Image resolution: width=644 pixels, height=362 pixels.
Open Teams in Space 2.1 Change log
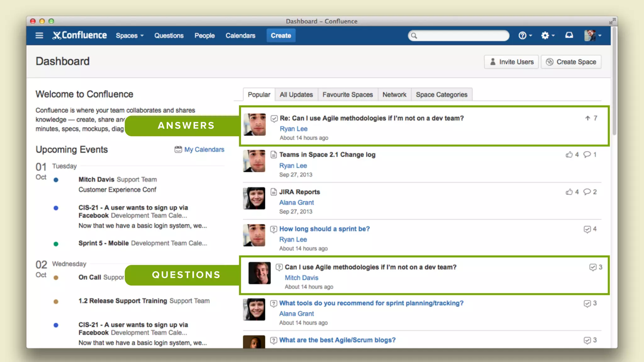tap(327, 155)
